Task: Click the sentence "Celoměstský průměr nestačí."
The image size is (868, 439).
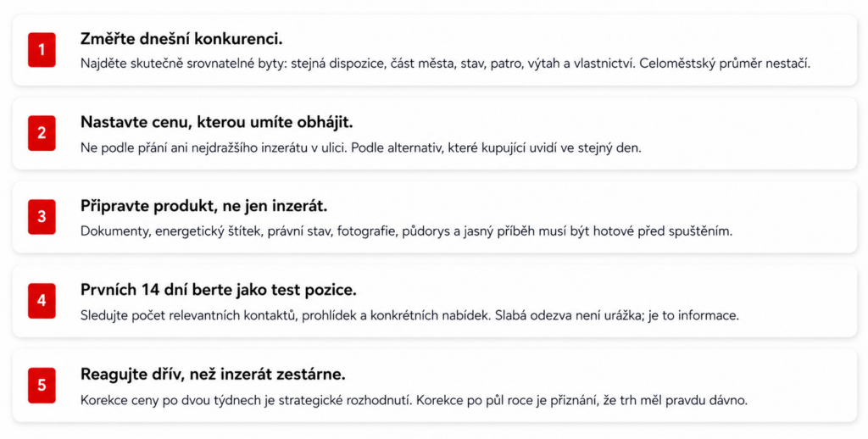Action: point(725,63)
